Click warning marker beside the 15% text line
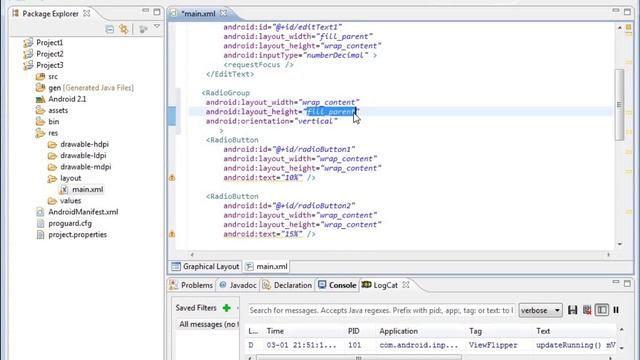 point(172,234)
